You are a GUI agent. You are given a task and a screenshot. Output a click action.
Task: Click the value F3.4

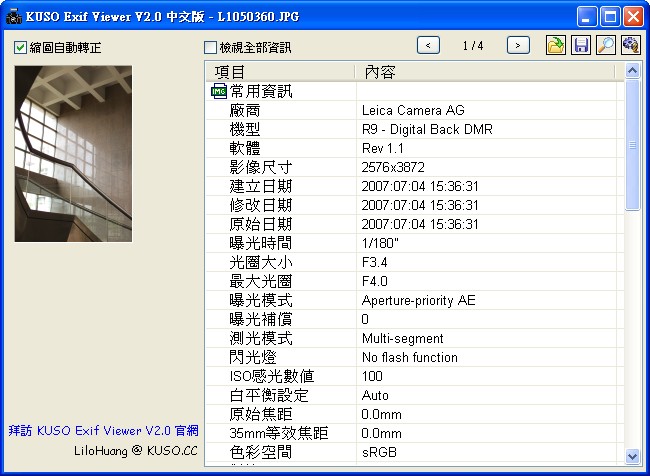374,262
